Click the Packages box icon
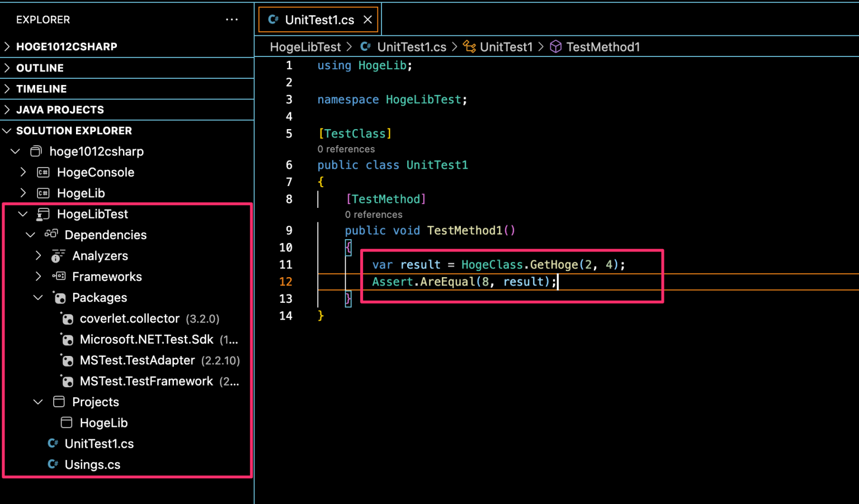 [59, 297]
